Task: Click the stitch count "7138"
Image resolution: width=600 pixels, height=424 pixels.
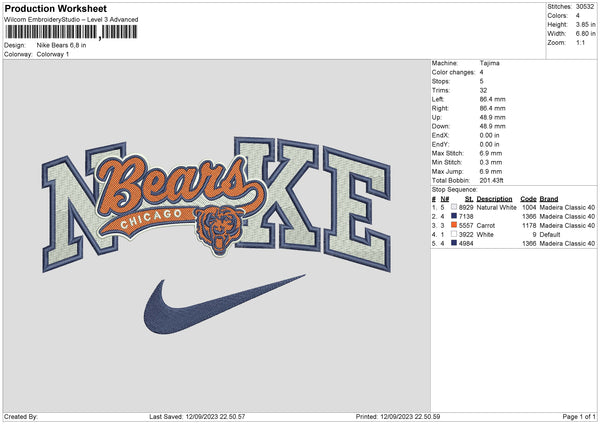Action: coord(466,217)
